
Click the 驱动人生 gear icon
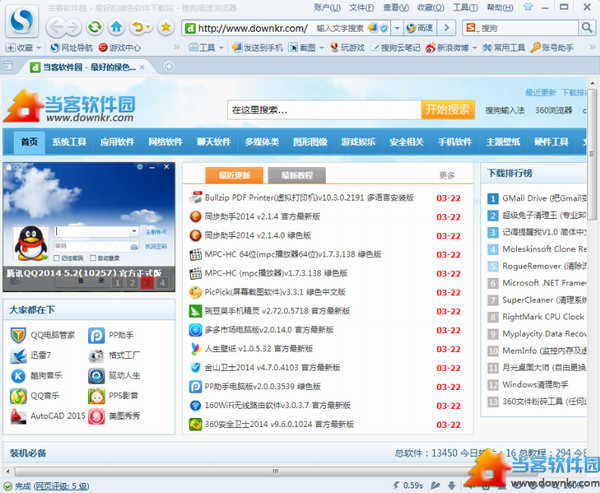(96, 376)
